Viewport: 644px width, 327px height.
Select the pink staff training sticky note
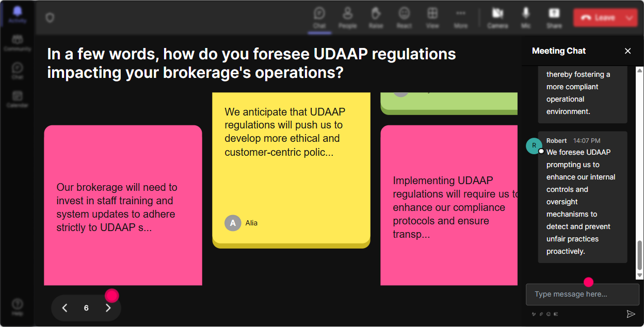(123, 205)
